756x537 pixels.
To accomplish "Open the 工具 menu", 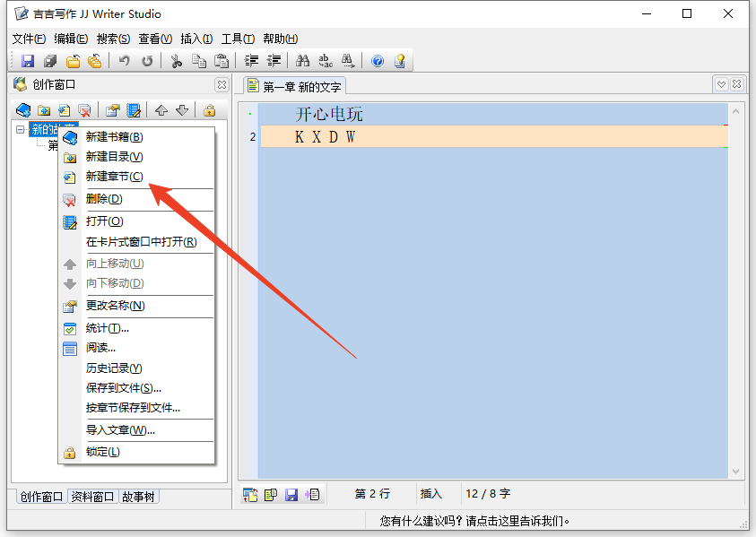I will click(238, 39).
